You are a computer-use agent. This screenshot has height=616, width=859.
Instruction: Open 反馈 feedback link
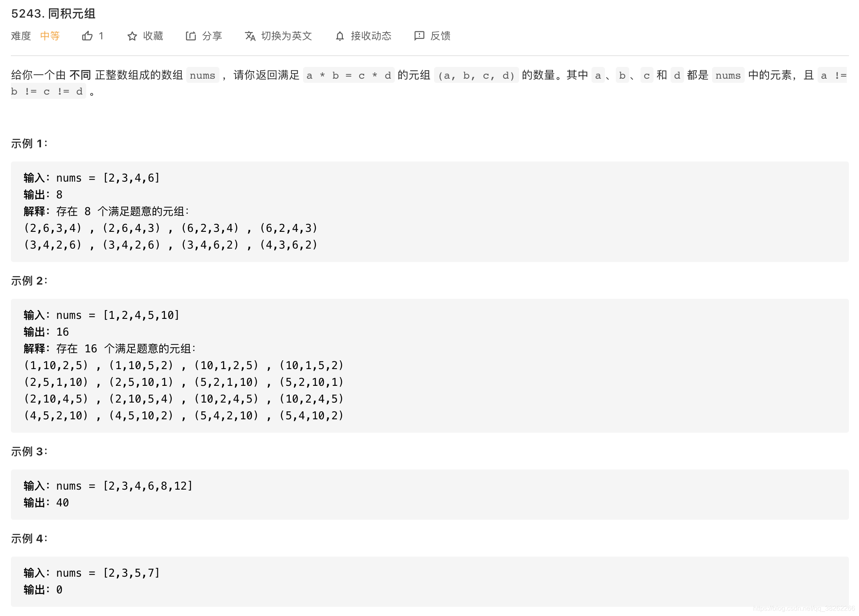pos(440,36)
